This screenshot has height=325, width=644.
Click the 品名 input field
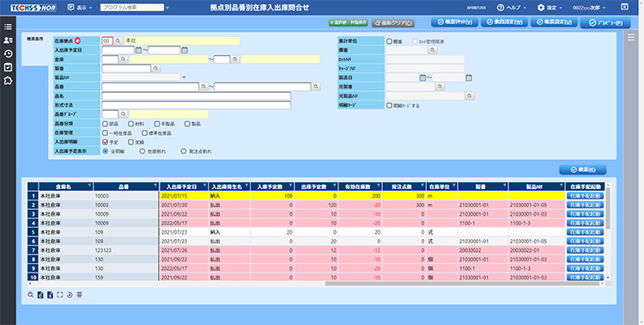pyautogui.click(x=197, y=95)
